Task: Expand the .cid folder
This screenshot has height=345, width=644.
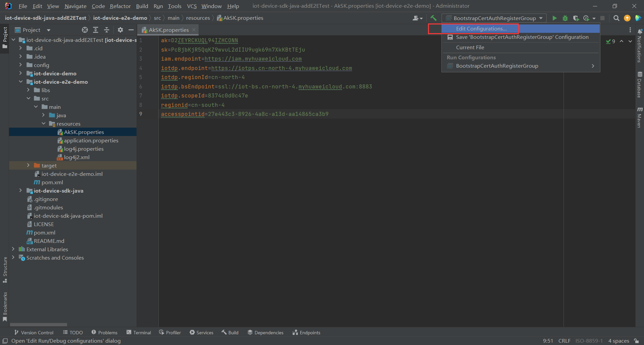Action: point(20,48)
